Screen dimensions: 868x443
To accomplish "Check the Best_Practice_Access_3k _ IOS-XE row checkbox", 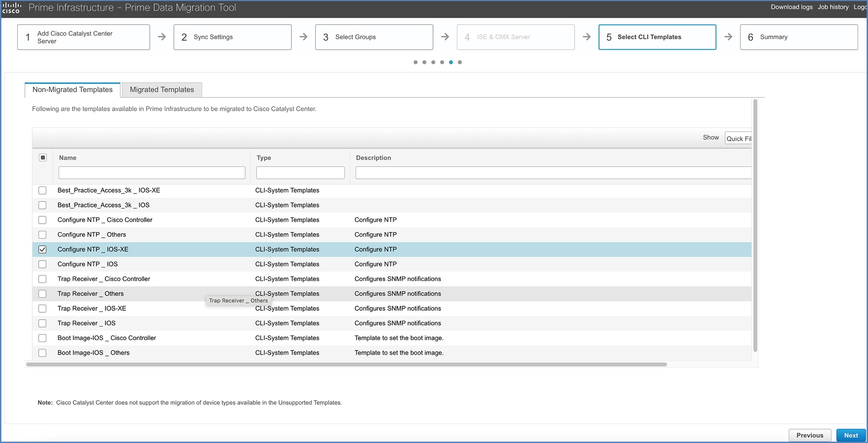I will pos(43,190).
